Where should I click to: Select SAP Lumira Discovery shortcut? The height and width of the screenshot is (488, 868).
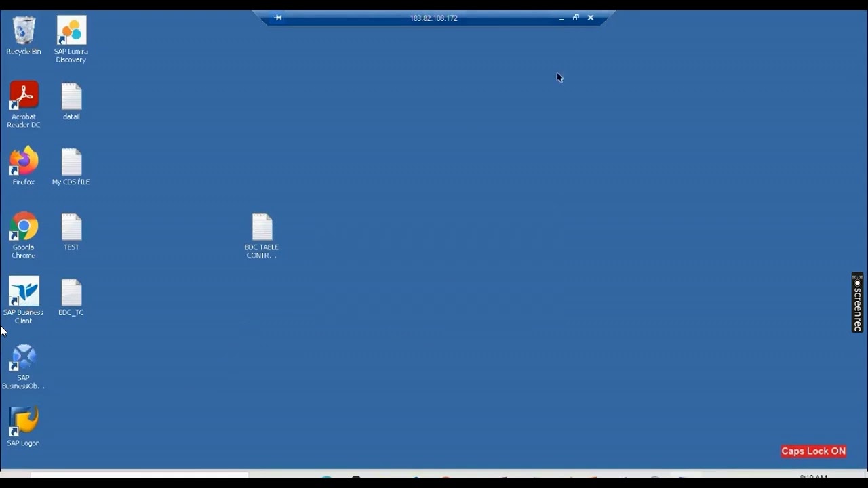pos(71,39)
